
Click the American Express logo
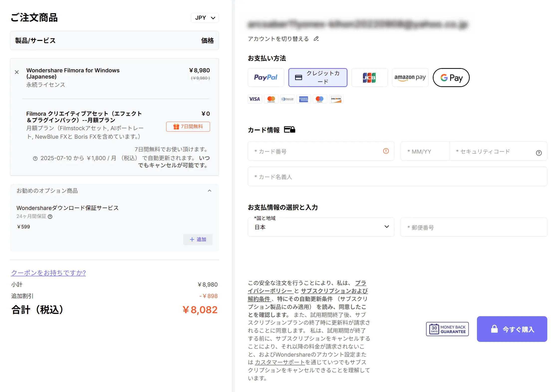coord(304,99)
